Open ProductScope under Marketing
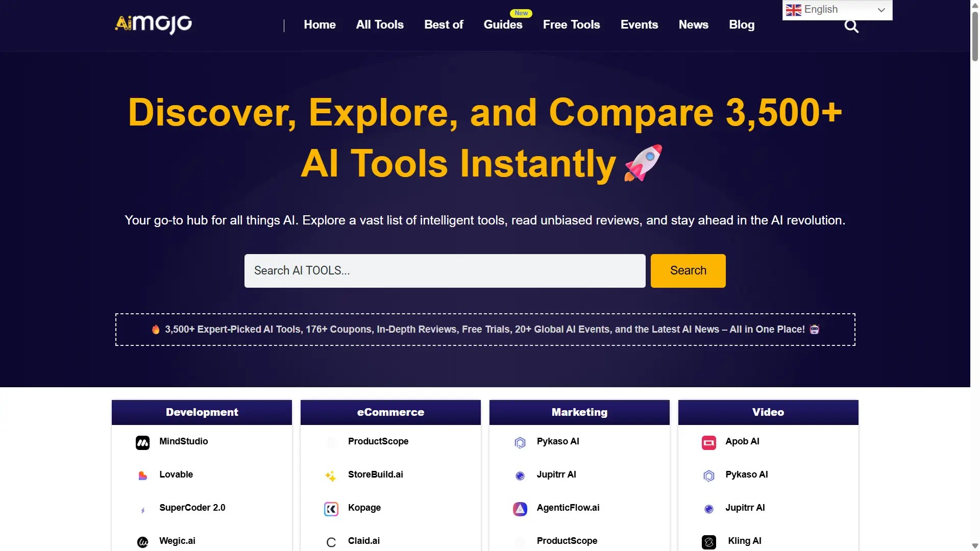 [567, 541]
